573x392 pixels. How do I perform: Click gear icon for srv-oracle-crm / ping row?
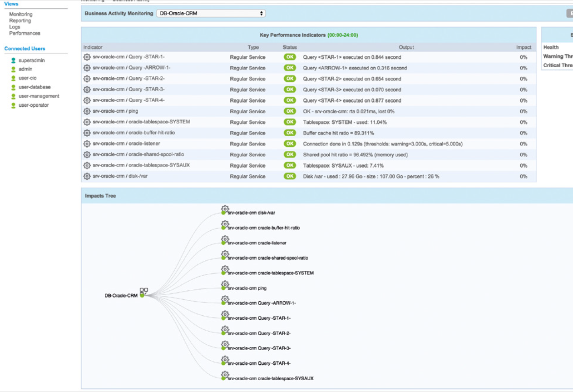point(87,111)
